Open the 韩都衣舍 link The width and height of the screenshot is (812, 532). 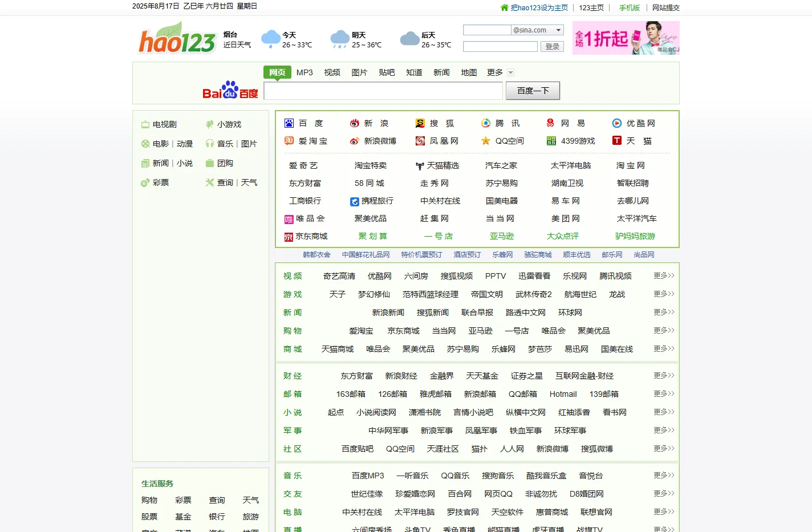[x=316, y=255]
